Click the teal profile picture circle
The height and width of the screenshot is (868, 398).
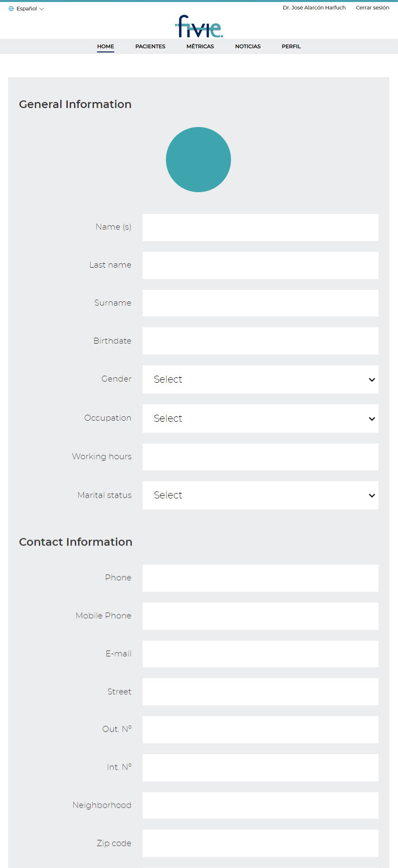click(x=198, y=160)
